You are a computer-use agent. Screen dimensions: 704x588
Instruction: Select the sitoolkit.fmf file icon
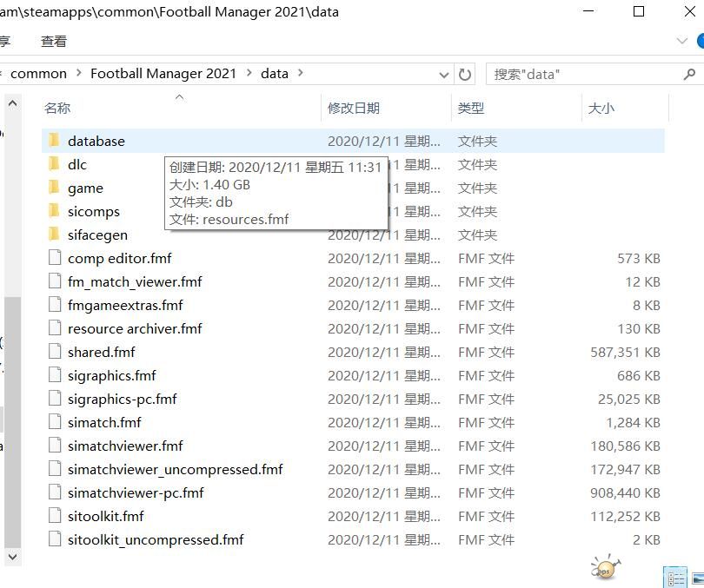(55, 515)
